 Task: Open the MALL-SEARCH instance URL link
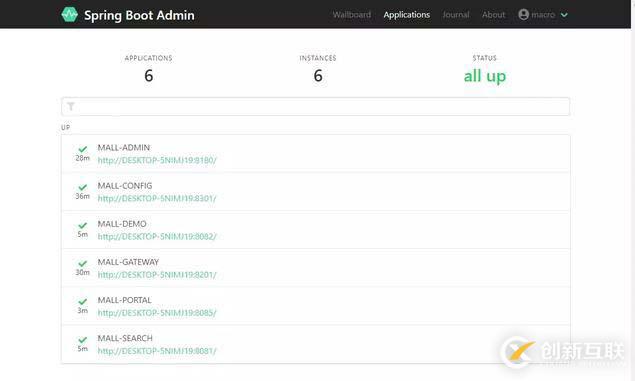[157, 351]
